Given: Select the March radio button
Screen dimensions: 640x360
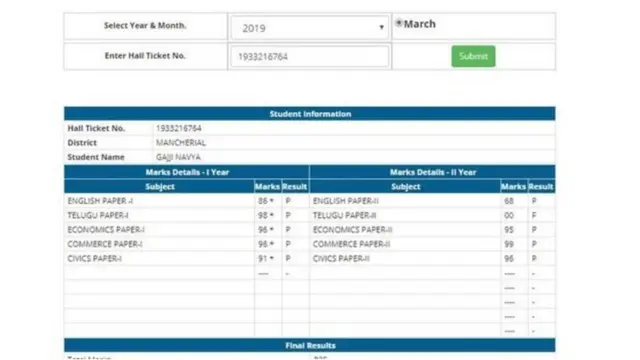Looking at the screenshot, I should [x=399, y=23].
